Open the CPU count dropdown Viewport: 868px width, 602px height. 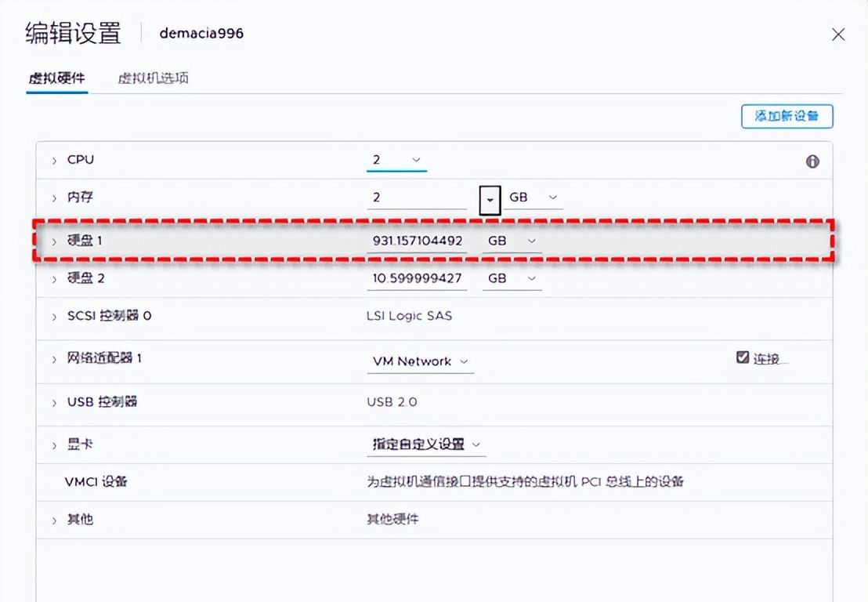pos(418,159)
